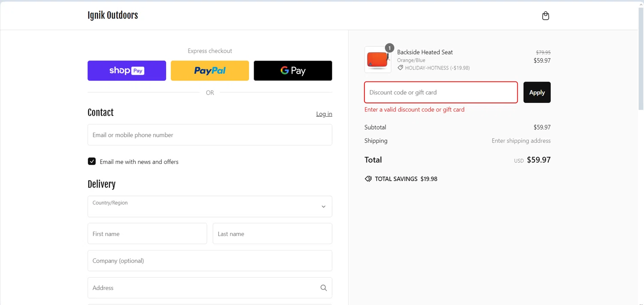The width and height of the screenshot is (644, 305).
Task: Click the address search magnifier icon
Action: pyautogui.click(x=323, y=288)
